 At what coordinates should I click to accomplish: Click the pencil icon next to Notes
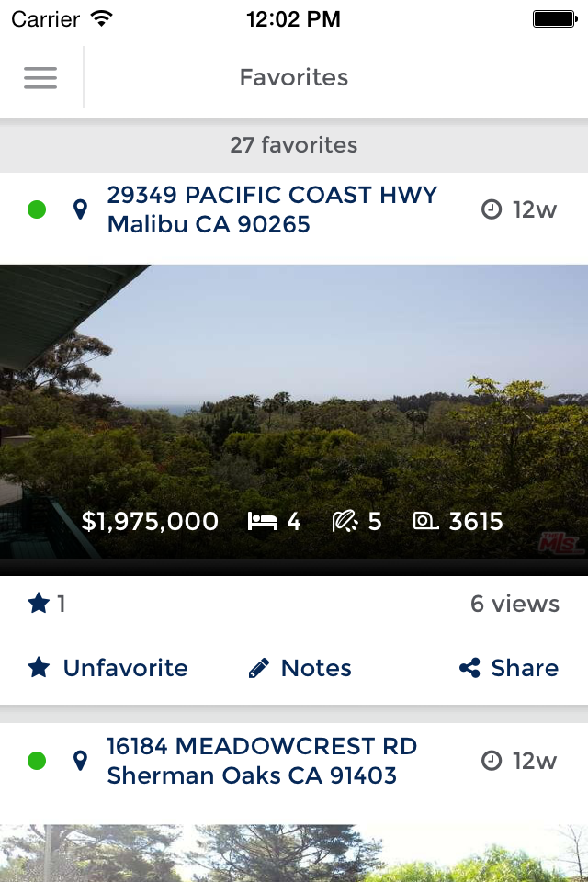click(259, 668)
